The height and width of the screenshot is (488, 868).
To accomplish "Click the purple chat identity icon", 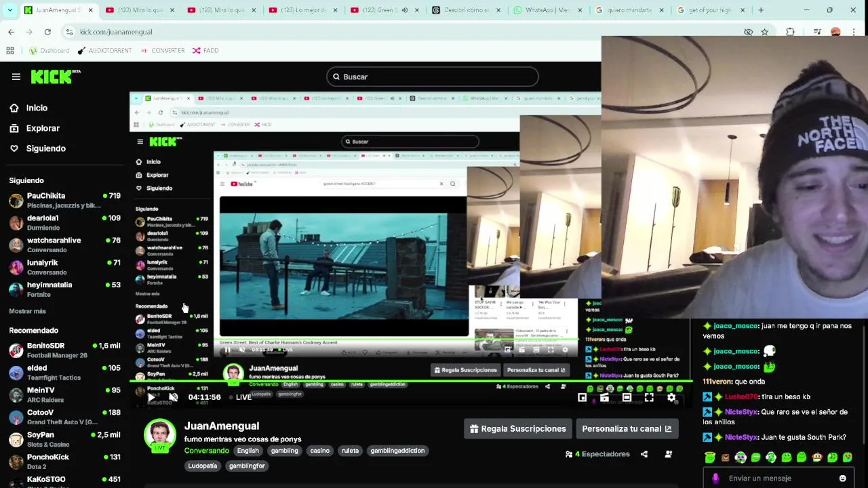I will [715, 479].
